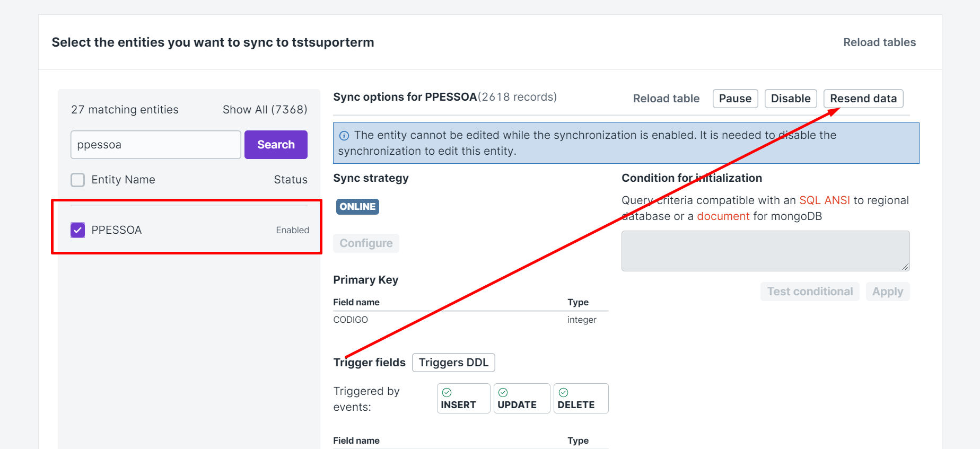980x449 pixels.
Task: Click the ONLINE sync strategy badge
Action: pyautogui.click(x=357, y=207)
